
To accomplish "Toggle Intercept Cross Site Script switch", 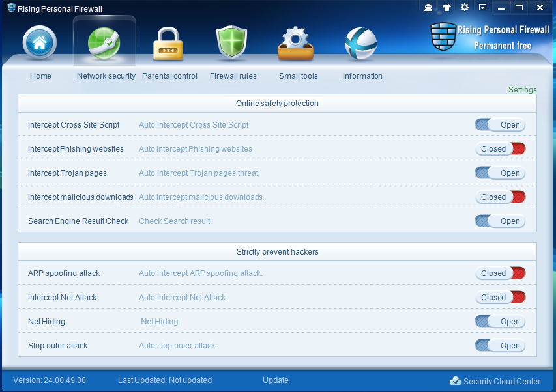I will click(x=500, y=124).
